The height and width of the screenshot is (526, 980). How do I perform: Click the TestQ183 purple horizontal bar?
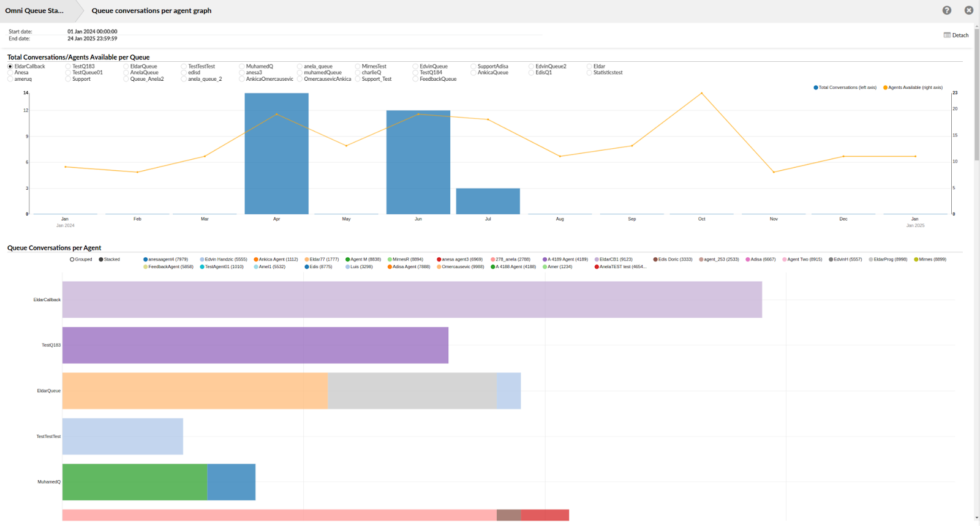point(255,345)
